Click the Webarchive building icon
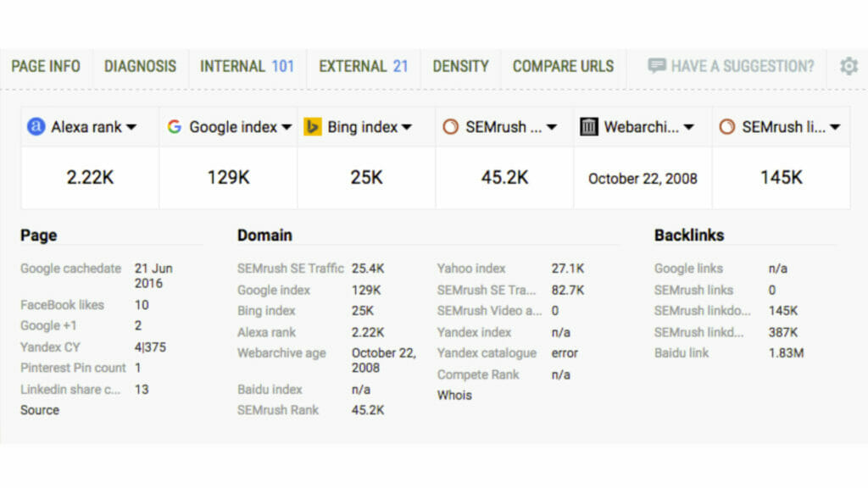868x488 pixels. [x=588, y=127]
